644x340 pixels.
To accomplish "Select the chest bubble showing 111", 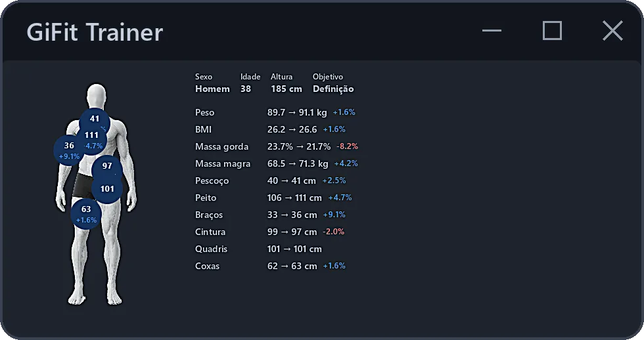I will click(91, 139).
